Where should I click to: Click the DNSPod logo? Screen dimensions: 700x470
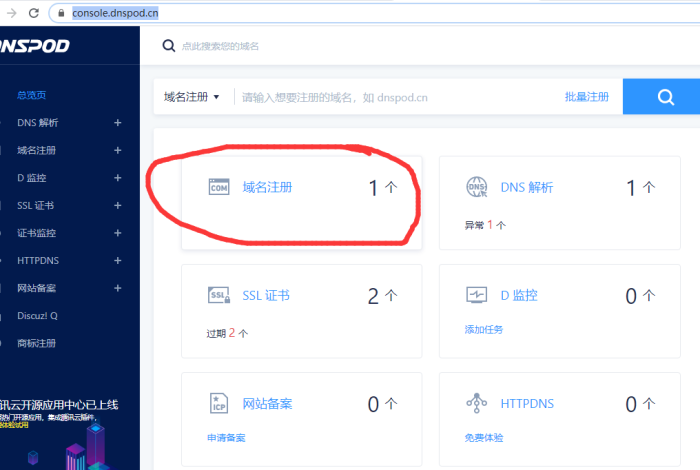pos(35,46)
